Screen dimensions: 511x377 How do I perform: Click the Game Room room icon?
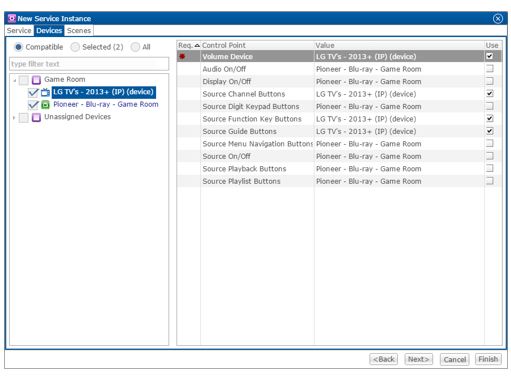(x=36, y=80)
